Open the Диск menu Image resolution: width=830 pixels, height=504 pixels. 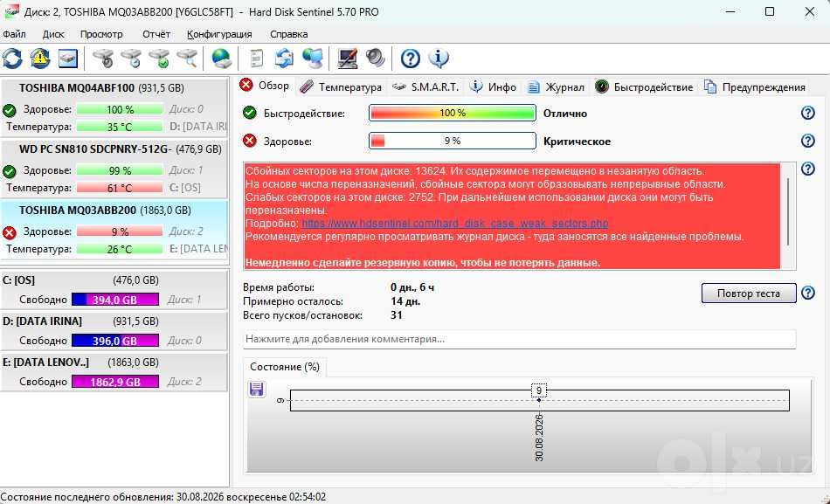tap(53, 34)
